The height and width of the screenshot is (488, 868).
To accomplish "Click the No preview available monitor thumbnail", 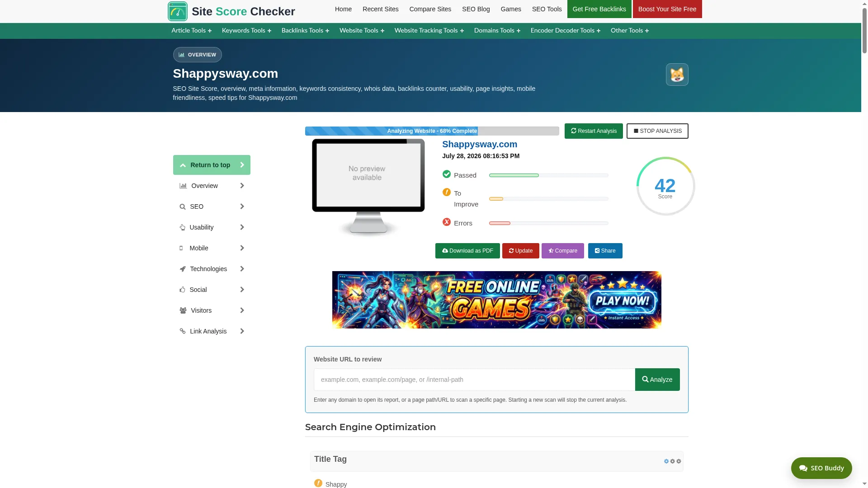I will pos(368,188).
